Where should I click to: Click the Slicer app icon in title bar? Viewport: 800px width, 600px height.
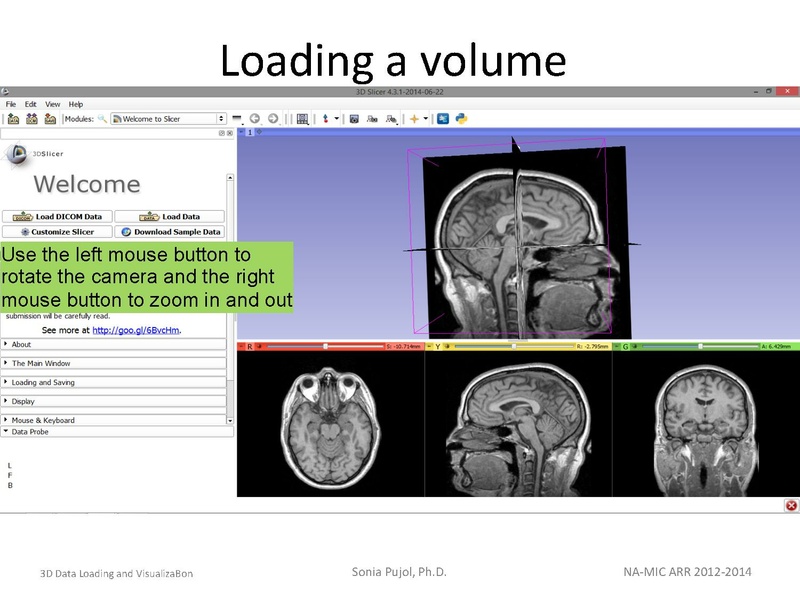[x=5, y=92]
